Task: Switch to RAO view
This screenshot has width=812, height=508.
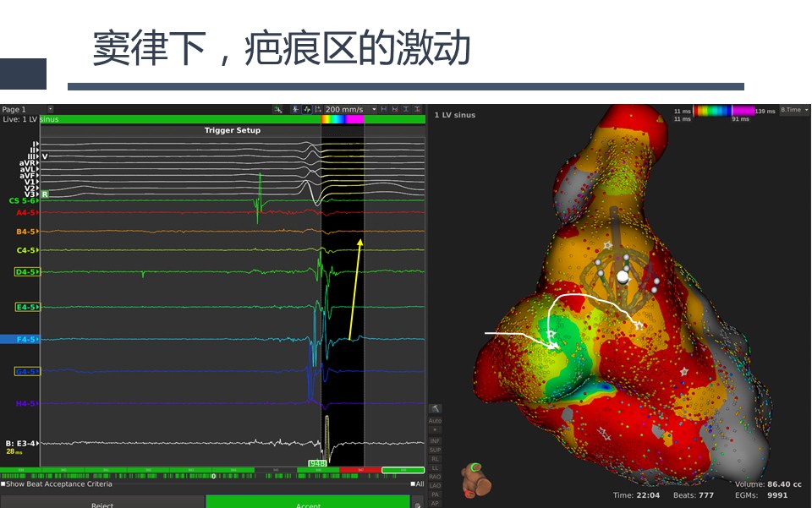Action: point(435,477)
